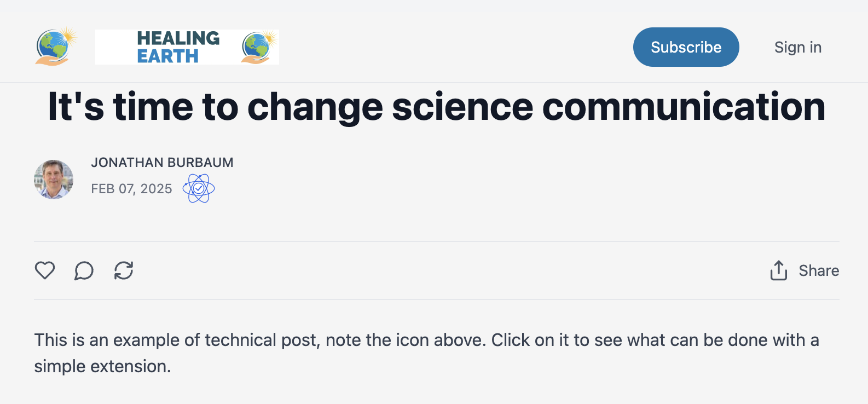
Task: Open Jonathan Burbaum's avatar photo
Action: click(54, 180)
